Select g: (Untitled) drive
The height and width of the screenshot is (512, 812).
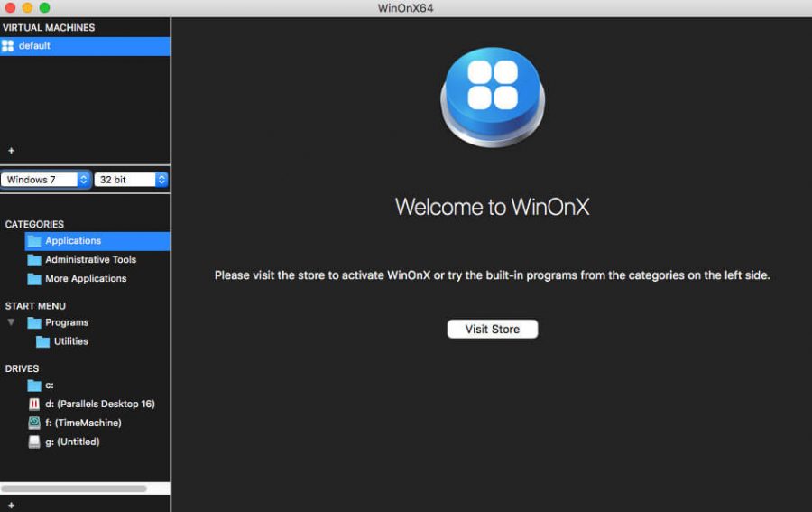[72, 442]
